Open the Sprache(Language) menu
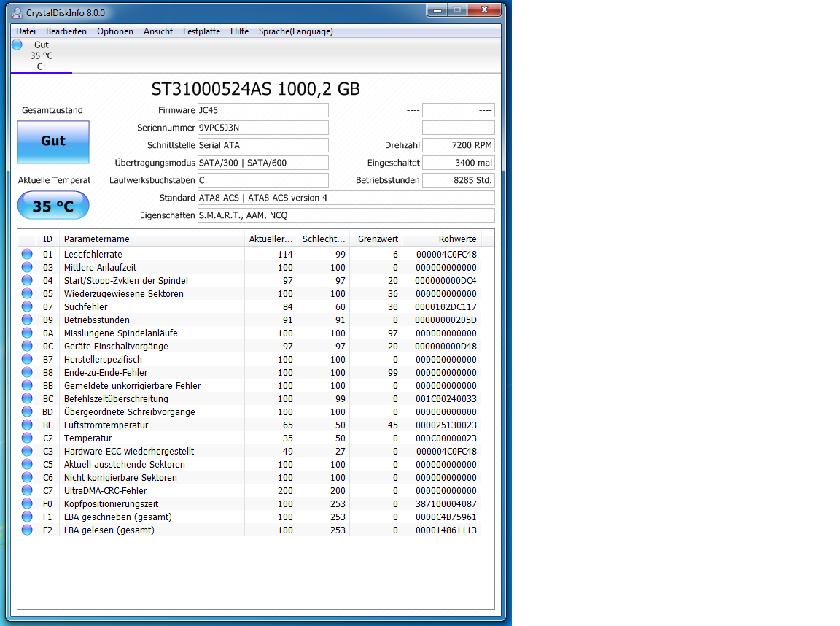The image size is (840, 626). click(296, 31)
